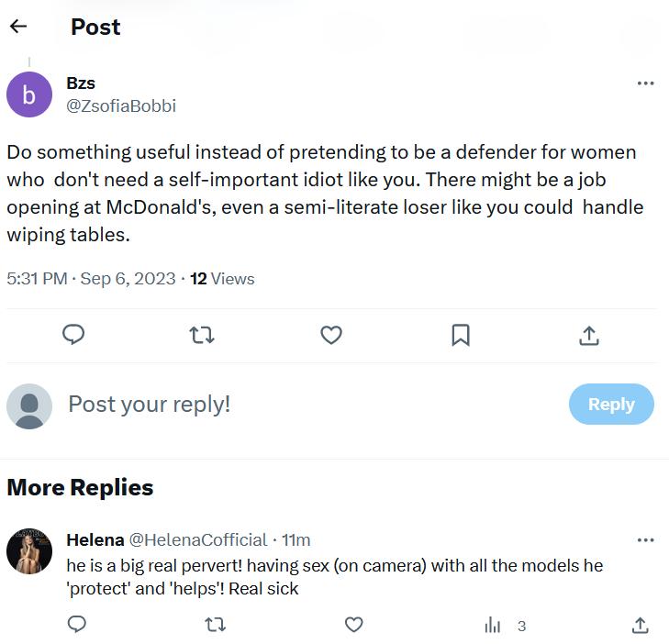Like Helena's reply with the heart icon
Viewport: 669px width, 644px height.
coord(353,625)
